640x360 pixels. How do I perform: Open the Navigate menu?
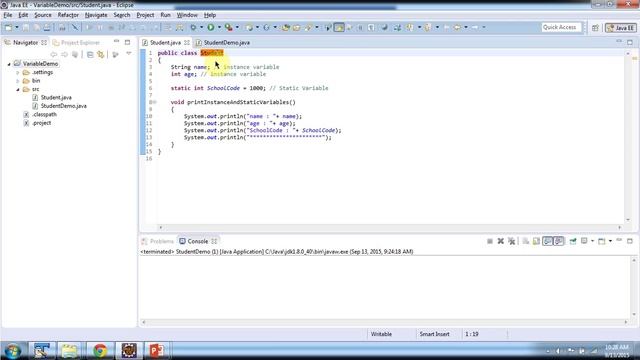point(96,15)
